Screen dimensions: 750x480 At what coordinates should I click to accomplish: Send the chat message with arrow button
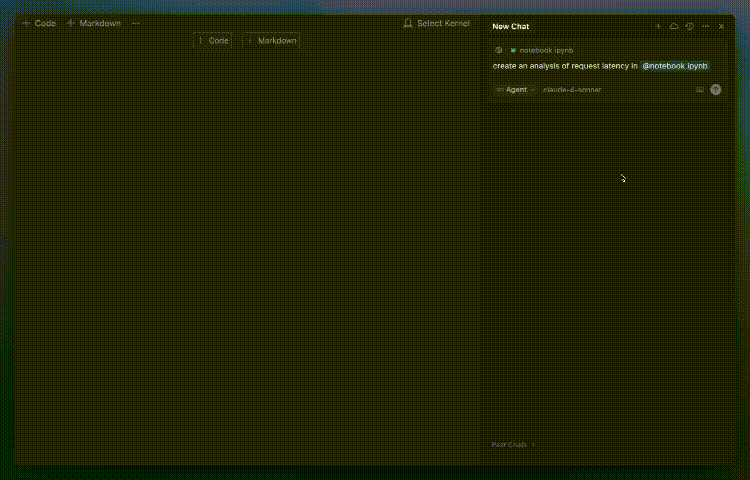[x=716, y=90]
